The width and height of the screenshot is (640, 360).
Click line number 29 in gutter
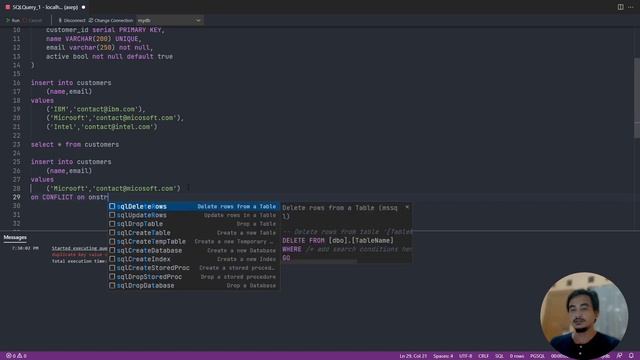[16, 197]
